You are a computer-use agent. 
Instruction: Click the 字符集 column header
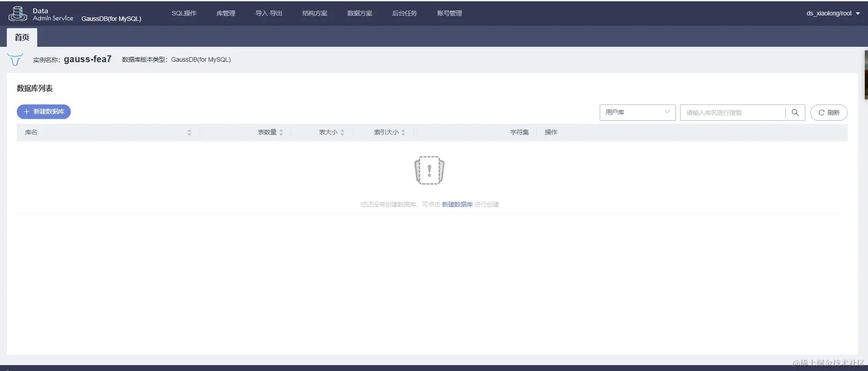(x=519, y=133)
